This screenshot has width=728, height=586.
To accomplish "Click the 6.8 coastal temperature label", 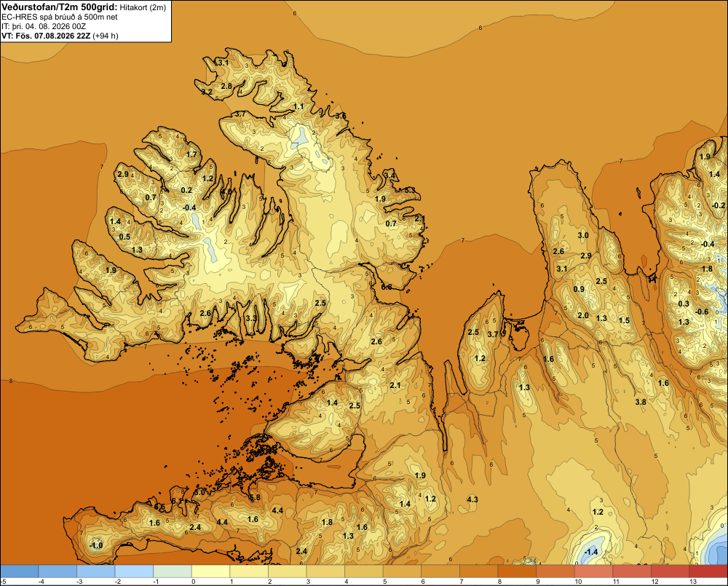I will [x=387, y=287].
